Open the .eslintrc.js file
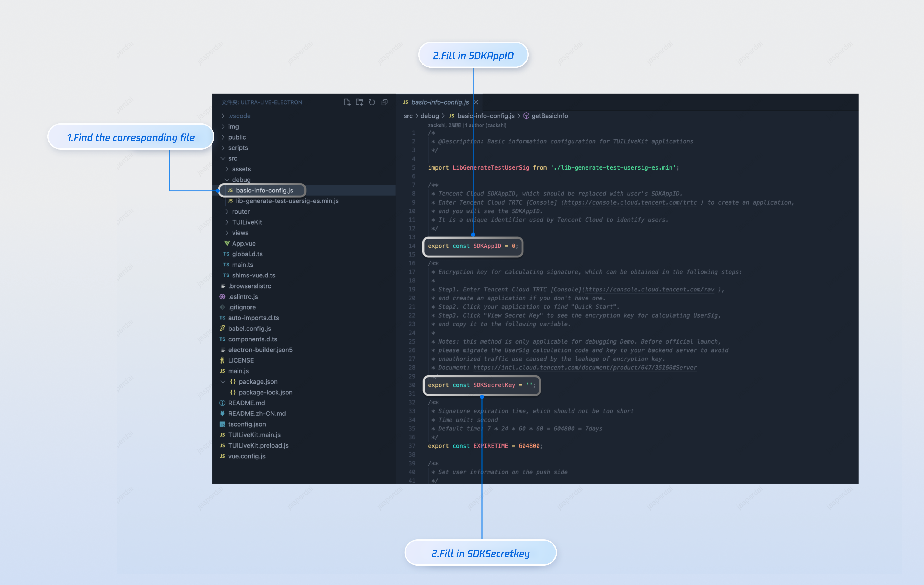The image size is (924, 585). pos(243,296)
